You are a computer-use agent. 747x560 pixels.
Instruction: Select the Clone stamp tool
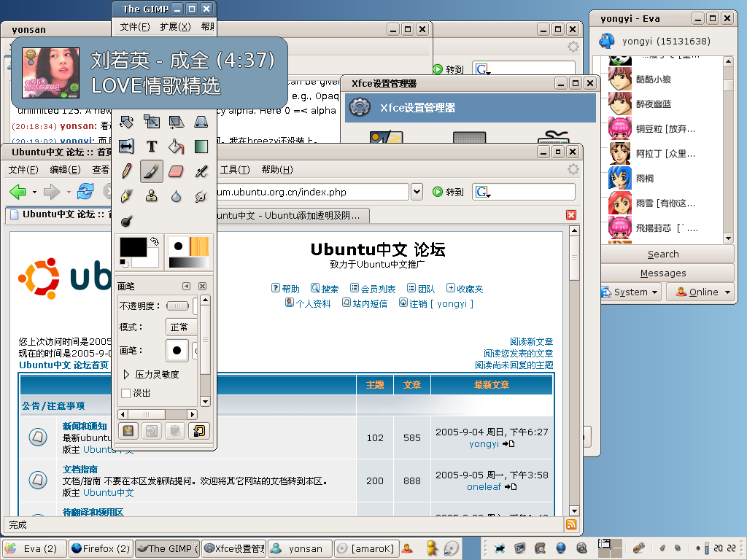(x=152, y=196)
